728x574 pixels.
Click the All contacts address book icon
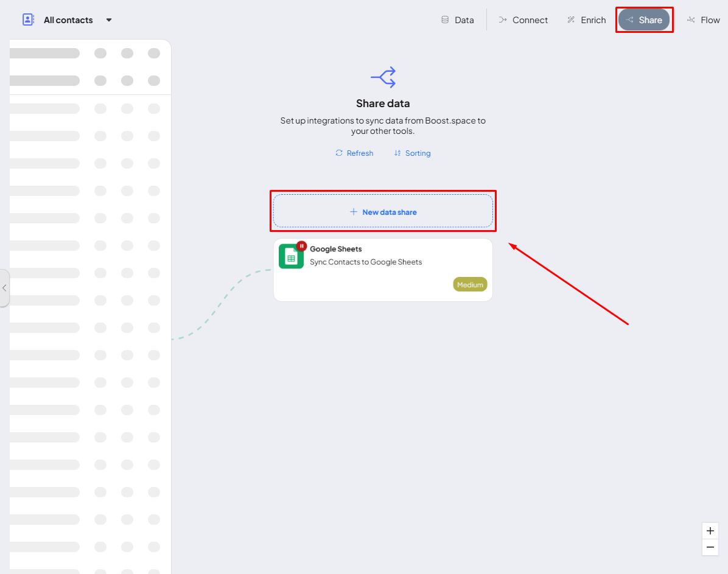point(28,19)
